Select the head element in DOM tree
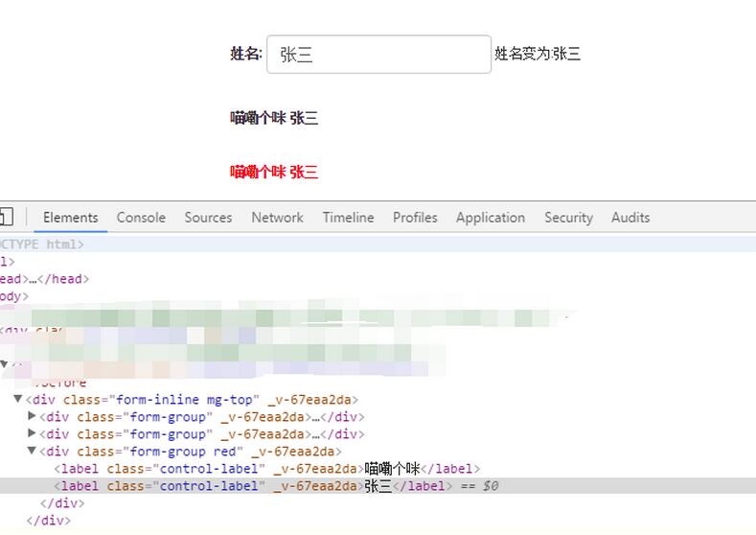756x535 pixels. pos(43,279)
